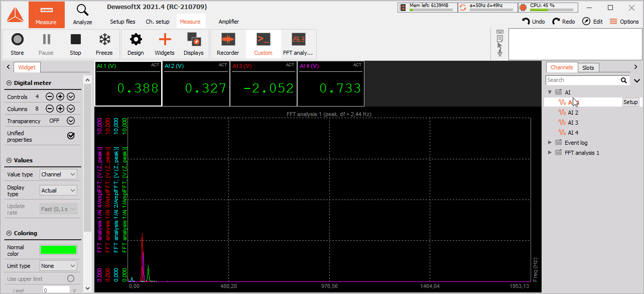Screen dimensions: 644x294
Task: Switch to Analyze mode
Action: click(x=82, y=15)
